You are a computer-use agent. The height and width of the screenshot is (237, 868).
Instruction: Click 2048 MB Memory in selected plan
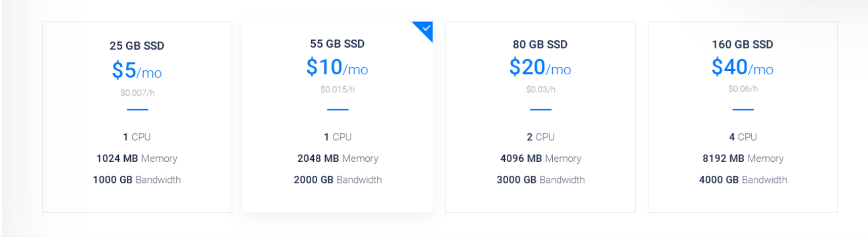[337, 159]
